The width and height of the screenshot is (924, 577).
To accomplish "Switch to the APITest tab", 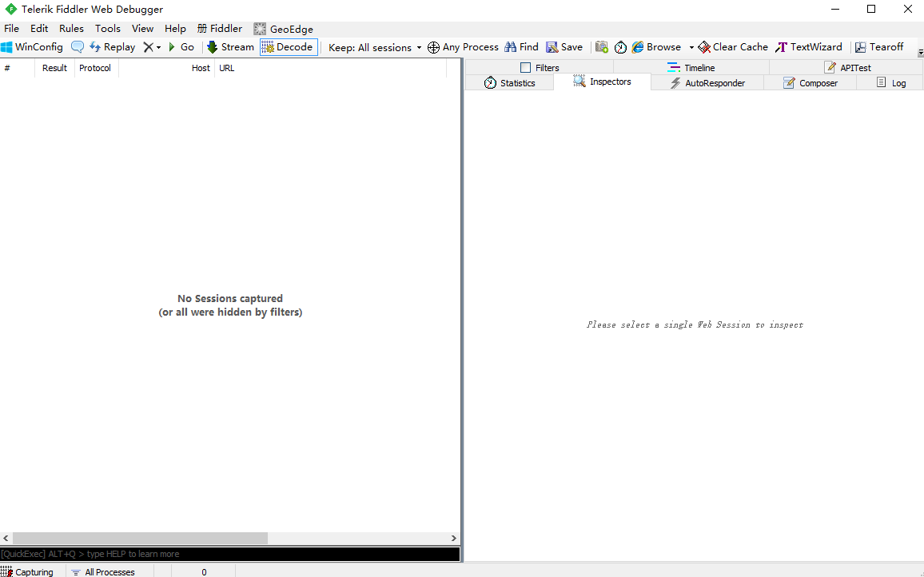I will point(847,67).
